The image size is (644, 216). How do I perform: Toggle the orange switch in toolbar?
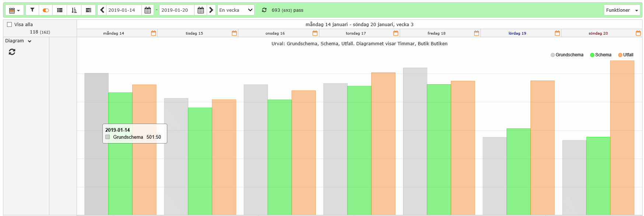(x=46, y=10)
